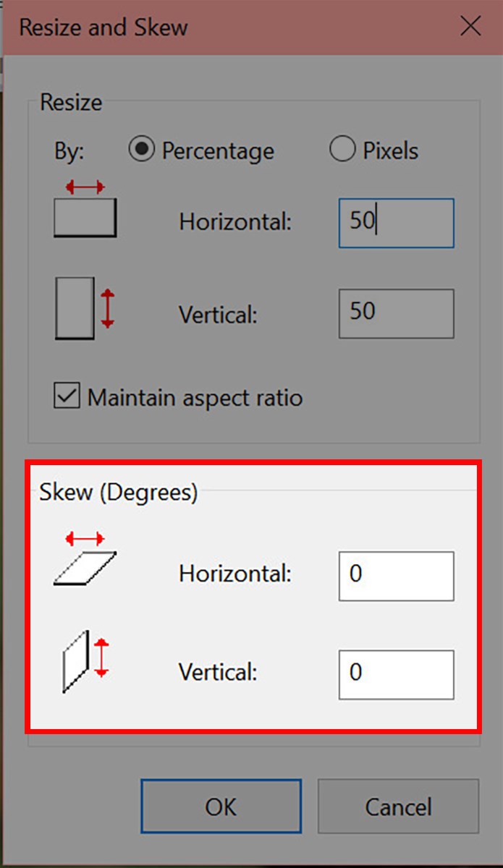The width and height of the screenshot is (503, 868).
Task: Click the vertical skew parallelogram icon
Action: click(85, 660)
